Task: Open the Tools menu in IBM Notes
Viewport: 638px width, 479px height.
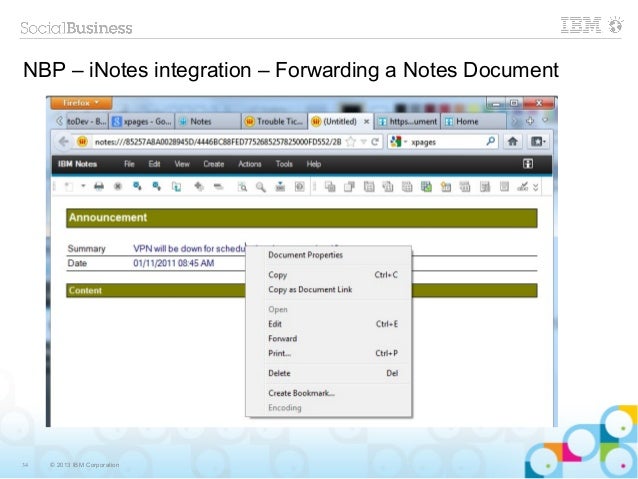Action: [284, 164]
